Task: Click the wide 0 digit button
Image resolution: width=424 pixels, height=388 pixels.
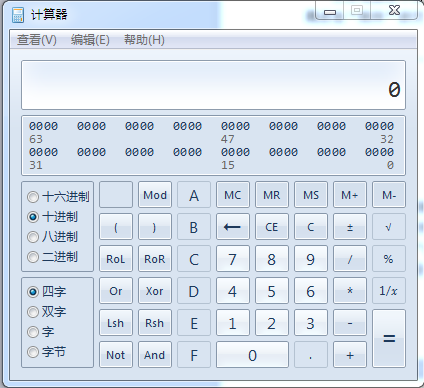Action: [252, 355]
